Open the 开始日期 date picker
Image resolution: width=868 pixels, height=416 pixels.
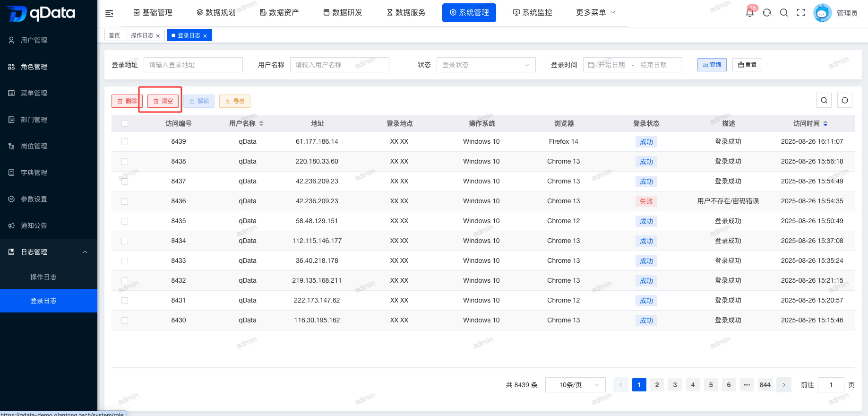611,65
